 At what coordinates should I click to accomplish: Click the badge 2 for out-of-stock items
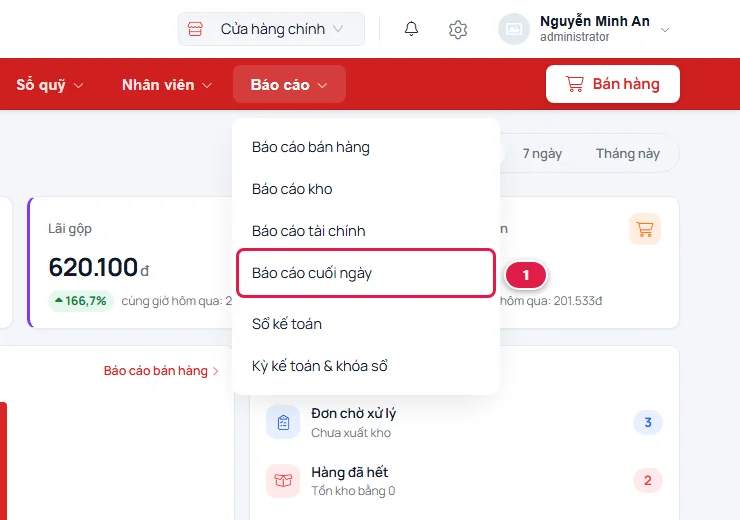(x=648, y=480)
